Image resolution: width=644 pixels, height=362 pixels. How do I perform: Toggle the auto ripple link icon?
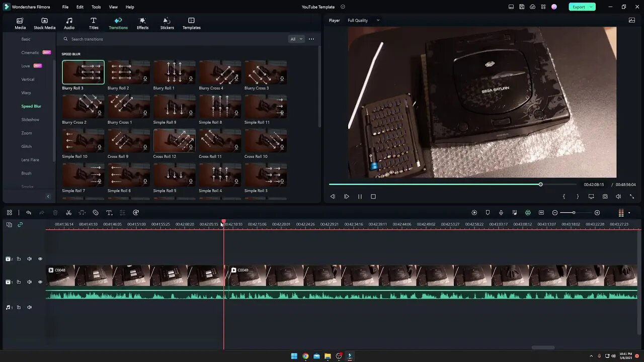[20, 225]
